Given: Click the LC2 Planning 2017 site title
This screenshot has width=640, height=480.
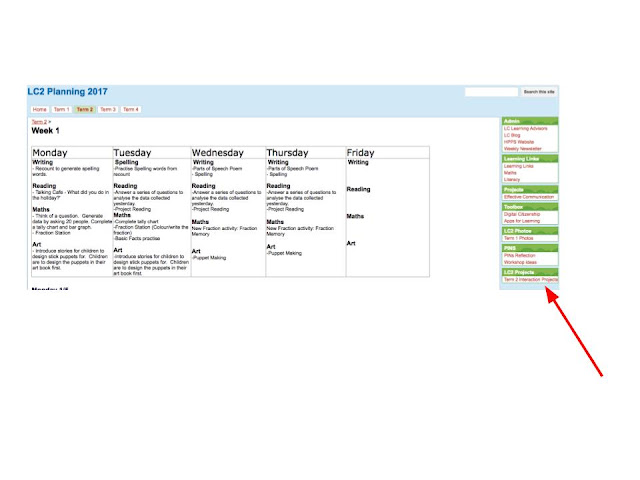Looking at the screenshot, I should tap(67, 91).
